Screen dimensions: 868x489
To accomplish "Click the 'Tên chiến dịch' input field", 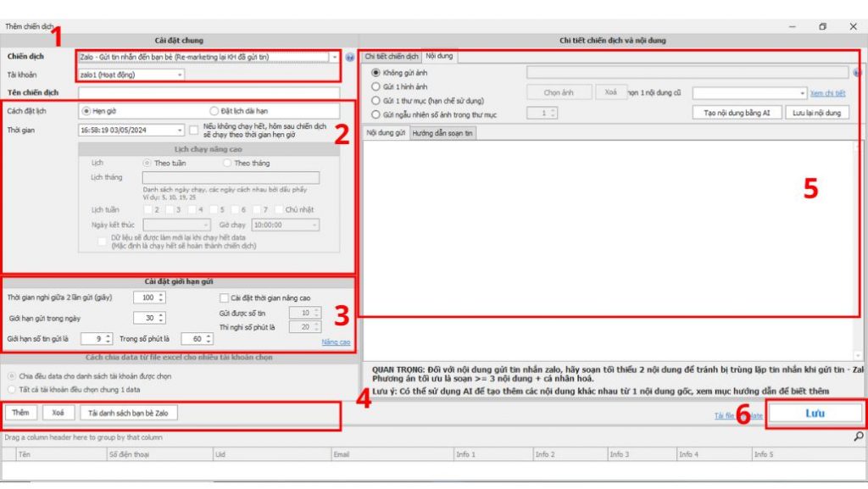I will tap(209, 92).
